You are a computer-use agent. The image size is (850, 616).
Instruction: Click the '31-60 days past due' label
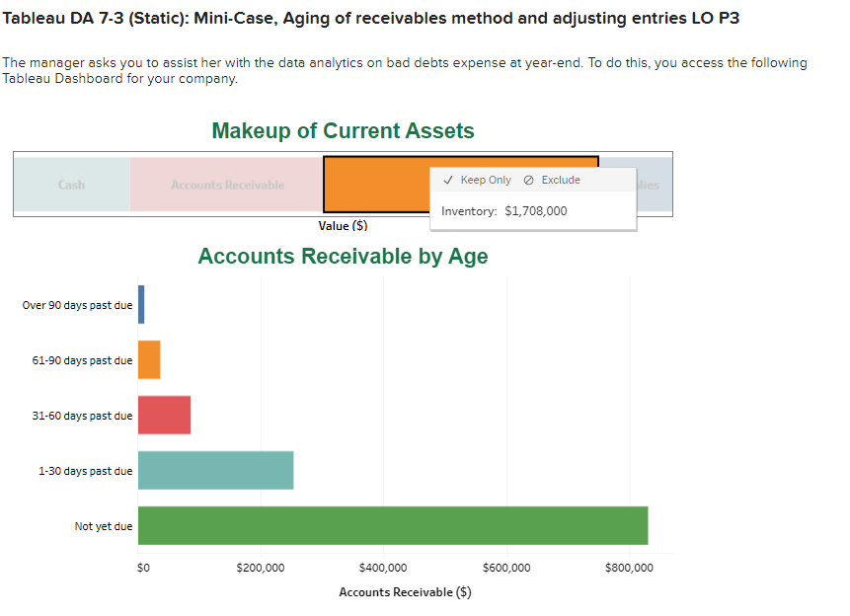82,416
